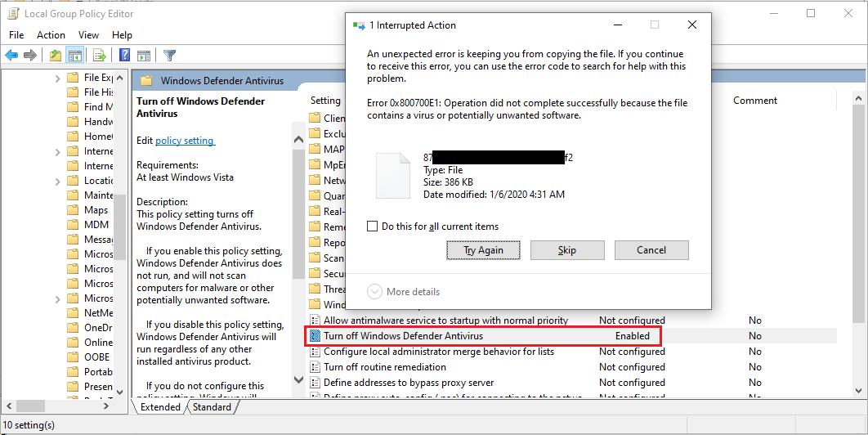Close the 1 Interrupted Action dialog

coord(691,25)
